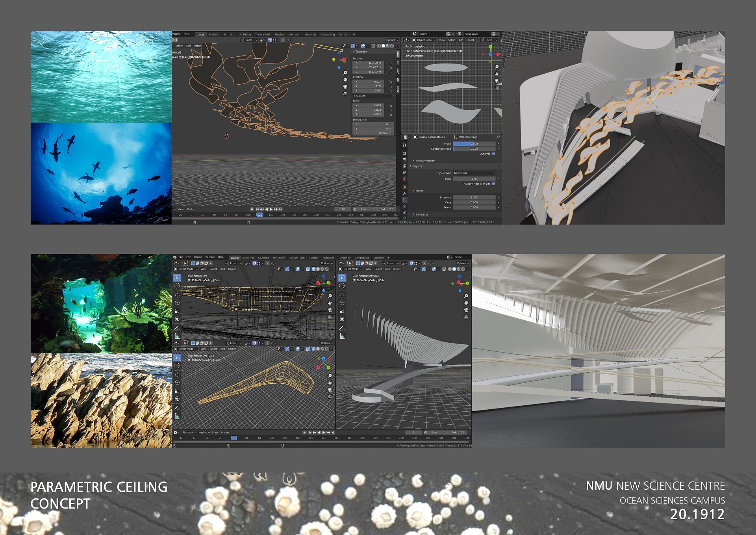Image resolution: width=756 pixels, height=535 pixels.
Task: Add a workspace with the plus tab in the upper screenshot
Action: point(354,35)
